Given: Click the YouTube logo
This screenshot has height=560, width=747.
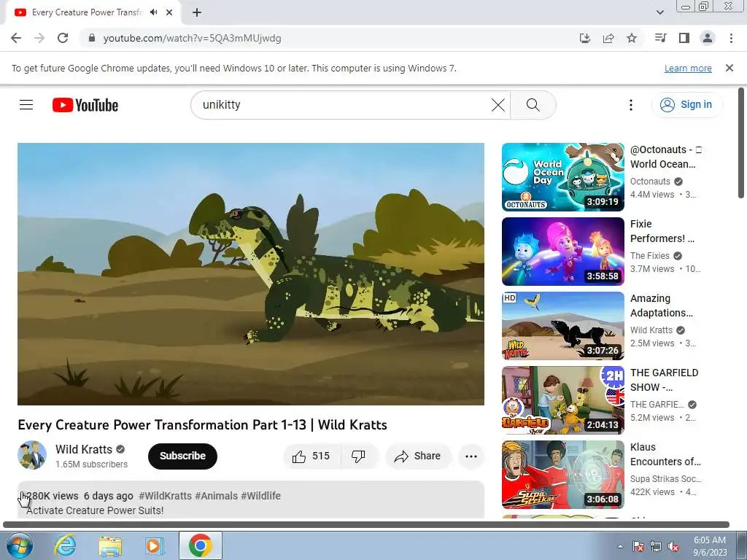Looking at the screenshot, I should (85, 105).
